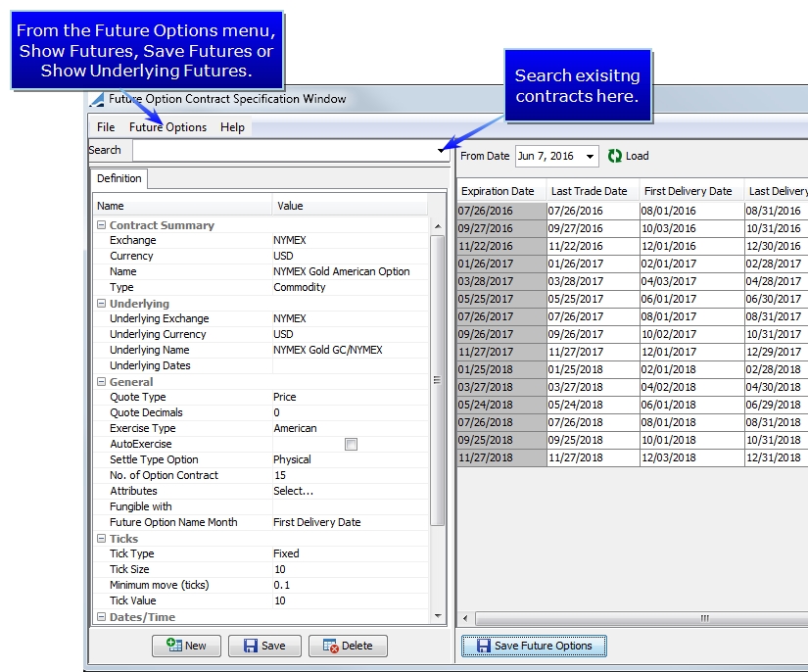Click the scroll up arrow in definition panel
The image size is (808, 672).
tap(438, 226)
